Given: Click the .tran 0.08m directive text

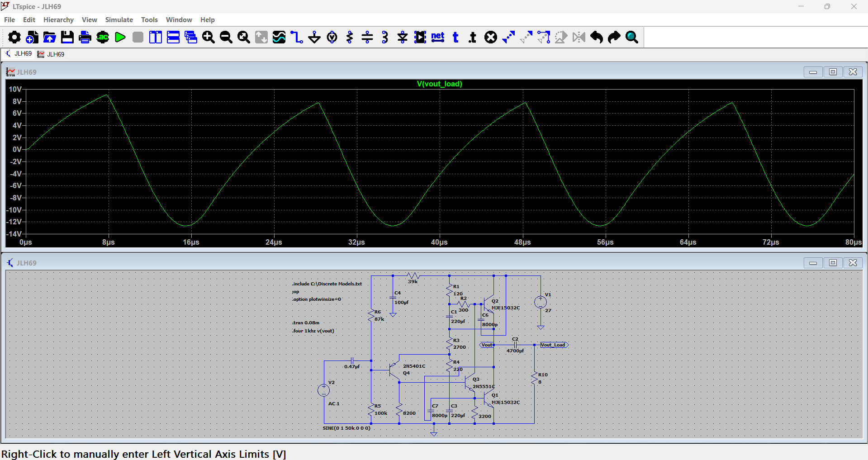Looking at the screenshot, I should coord(306,323).
